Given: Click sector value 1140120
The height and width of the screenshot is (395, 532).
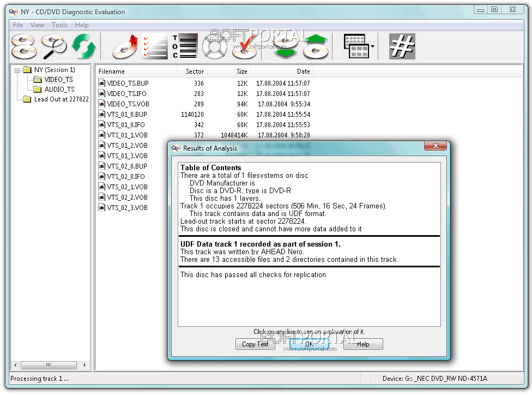Looking at the screenshot, I should point(192,114).
